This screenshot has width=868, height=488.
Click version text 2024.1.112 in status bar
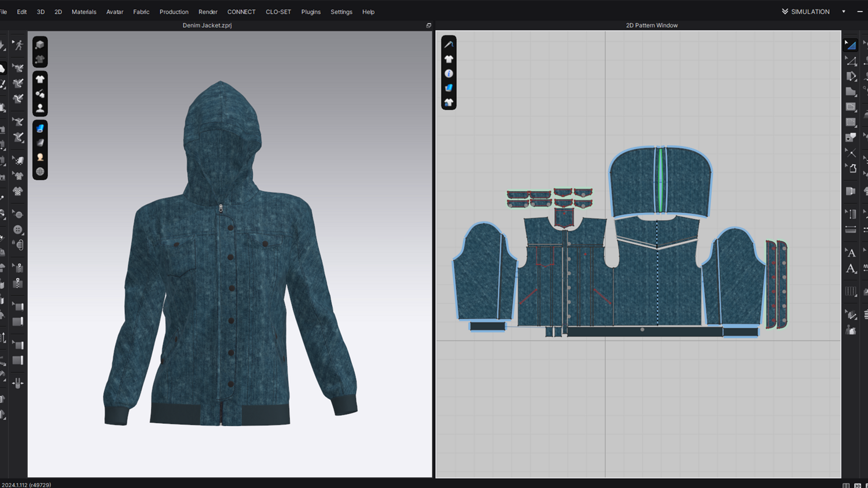(x=27, y=485)
